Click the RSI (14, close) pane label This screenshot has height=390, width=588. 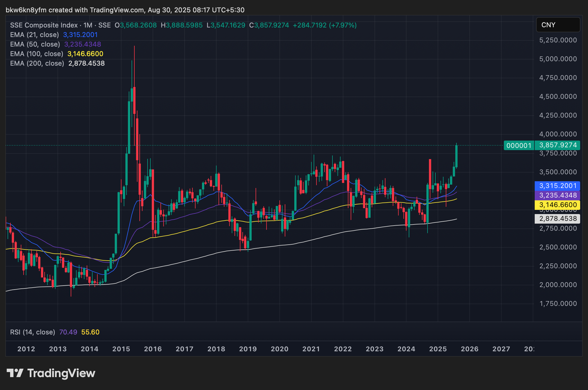[33, 332]
